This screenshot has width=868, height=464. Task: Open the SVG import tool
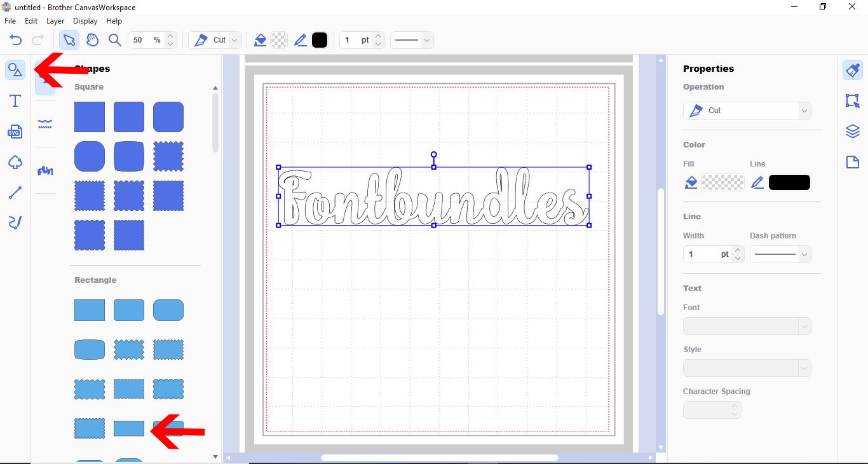point(15,132)
